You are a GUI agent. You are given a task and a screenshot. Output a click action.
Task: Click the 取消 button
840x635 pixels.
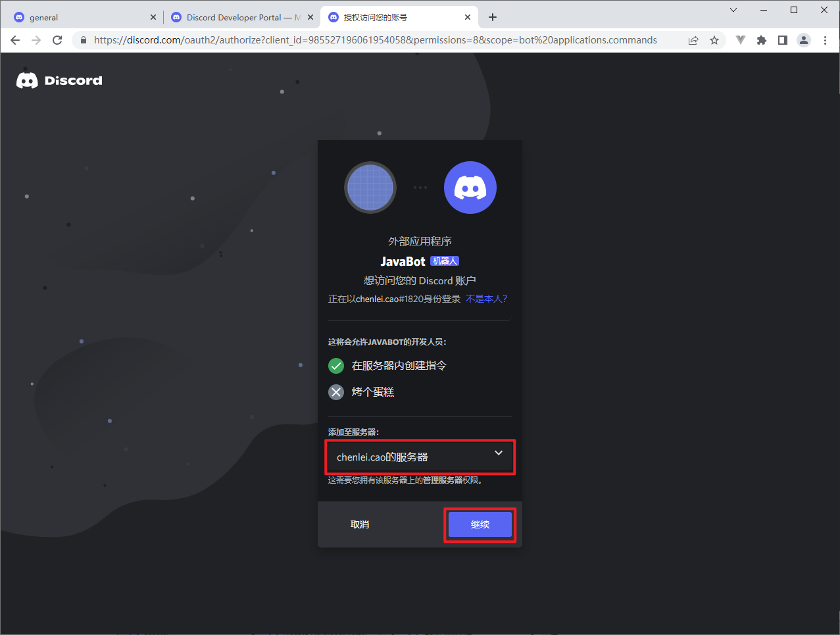360,524
